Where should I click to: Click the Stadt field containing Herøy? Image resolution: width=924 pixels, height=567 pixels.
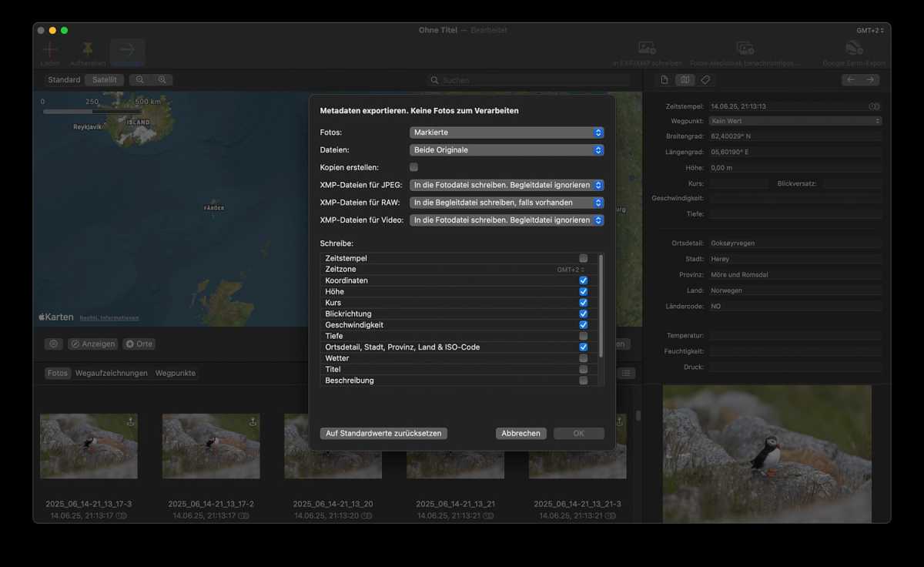point(795,259)
